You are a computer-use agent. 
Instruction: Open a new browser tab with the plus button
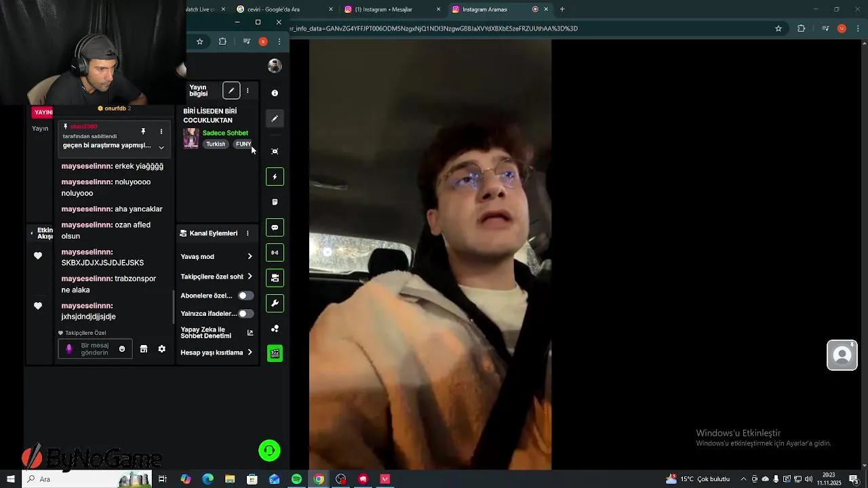[x=562, y=9]
